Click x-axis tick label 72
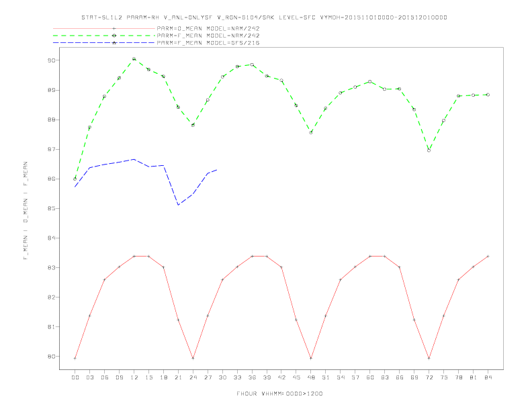This screenshot has height=411, width=532. tap(429, 377)
